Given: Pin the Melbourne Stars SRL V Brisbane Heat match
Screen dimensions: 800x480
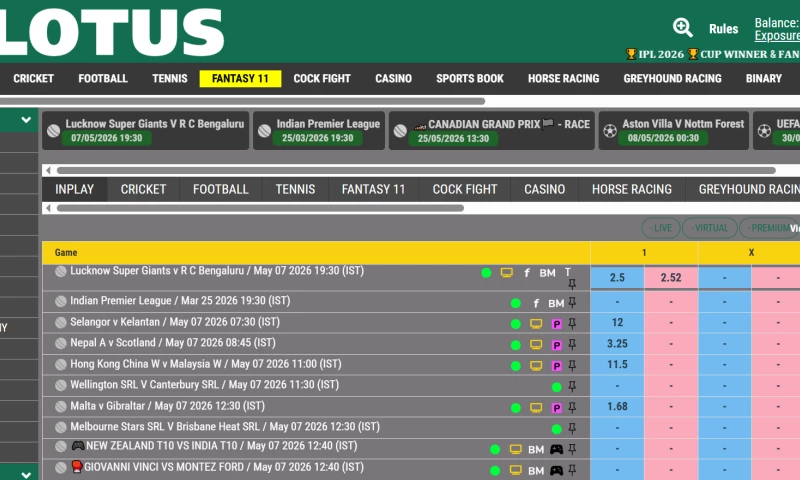Looking at the screenshot, I should 572,428.
